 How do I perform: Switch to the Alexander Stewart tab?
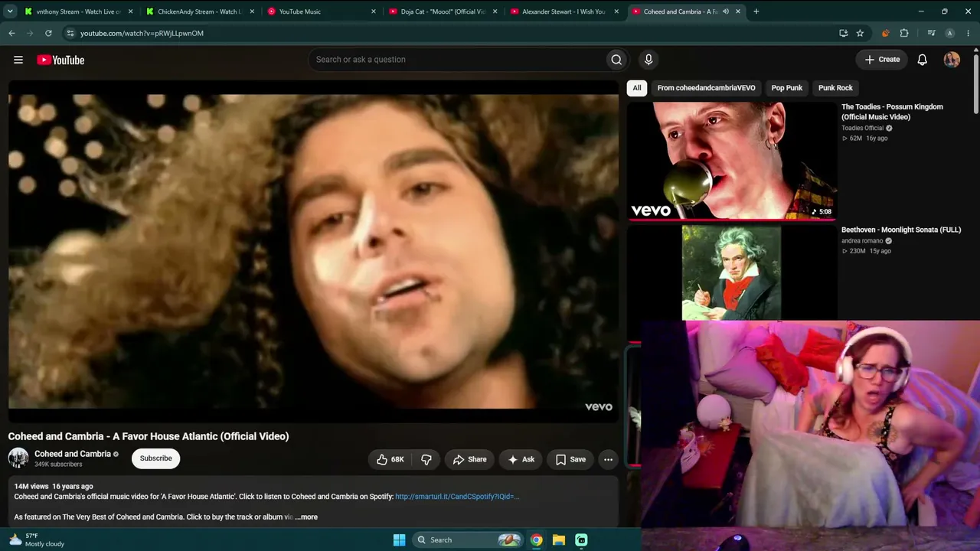point(565,11)
